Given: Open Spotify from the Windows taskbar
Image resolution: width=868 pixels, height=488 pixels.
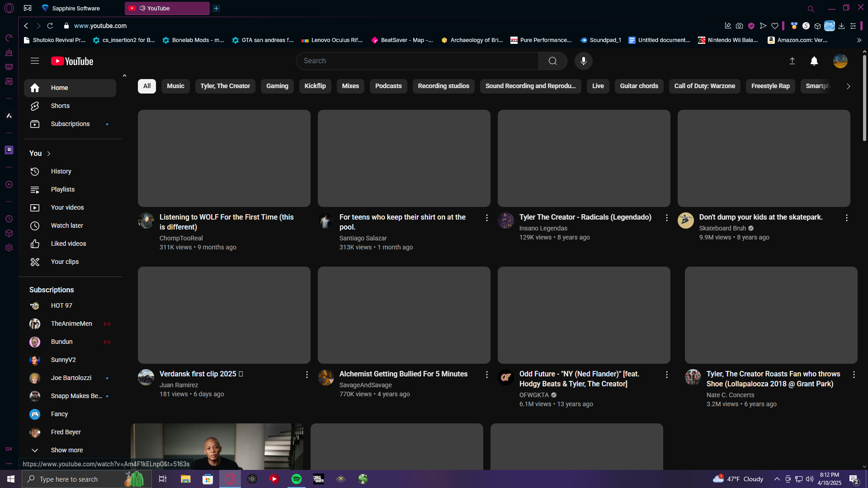Looking at the screenshot, I should pos(297,479).
